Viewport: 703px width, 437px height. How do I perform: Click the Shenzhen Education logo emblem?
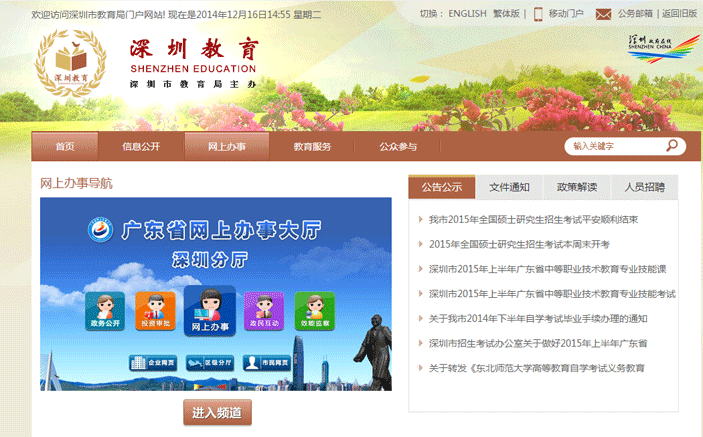71,62
